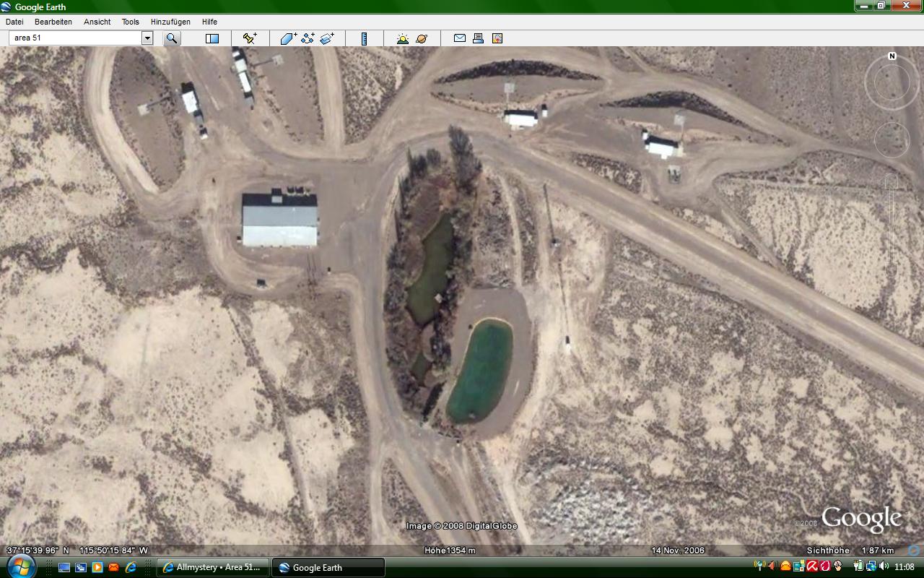Open the Hinzufügen menu
This screenshot has width=924, height=578.
170,22
